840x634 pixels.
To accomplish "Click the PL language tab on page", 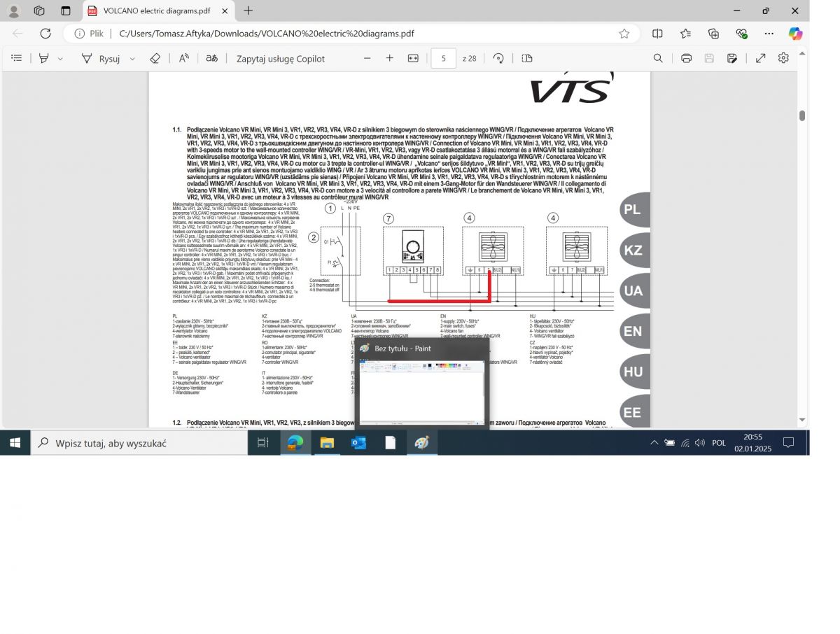I will point(634,210).
